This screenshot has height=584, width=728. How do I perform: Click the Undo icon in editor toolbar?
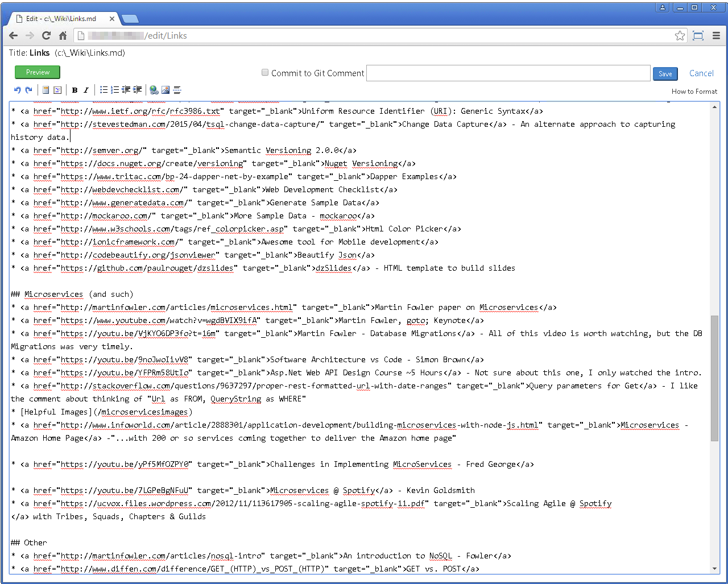pyautogui.click(x=18, y=90)
